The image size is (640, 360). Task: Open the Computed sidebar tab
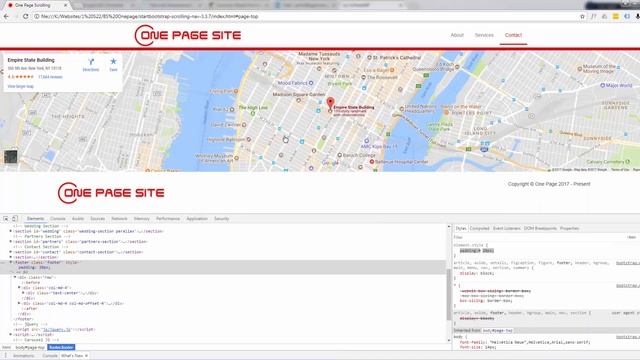(x=479, y=229)
